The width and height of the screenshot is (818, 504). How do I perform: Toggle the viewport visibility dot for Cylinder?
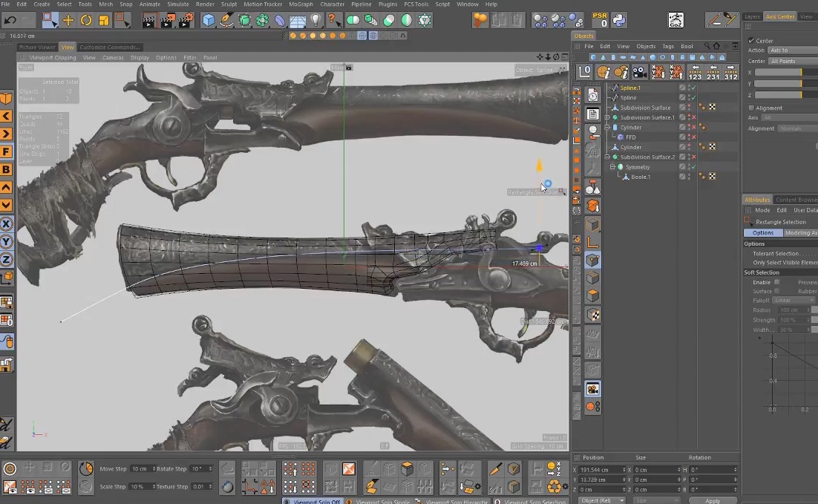click(689, 125)
